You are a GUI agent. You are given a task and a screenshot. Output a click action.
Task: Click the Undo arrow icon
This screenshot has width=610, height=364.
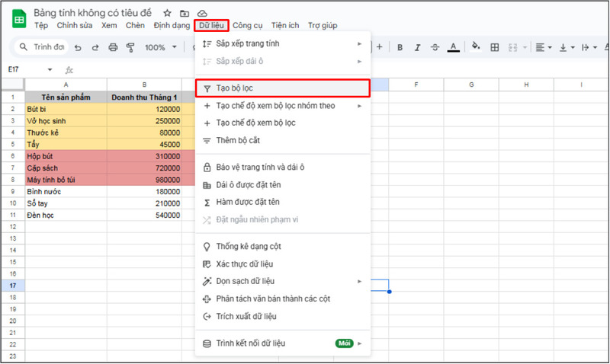pyautogui.click(x=79, y=47)
